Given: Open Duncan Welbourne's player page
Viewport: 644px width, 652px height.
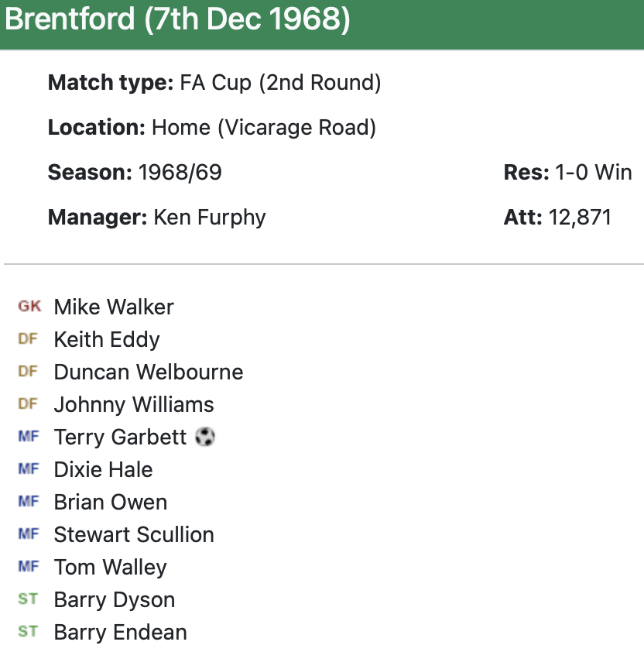Looking at the screenshot, I should (149, 372).
